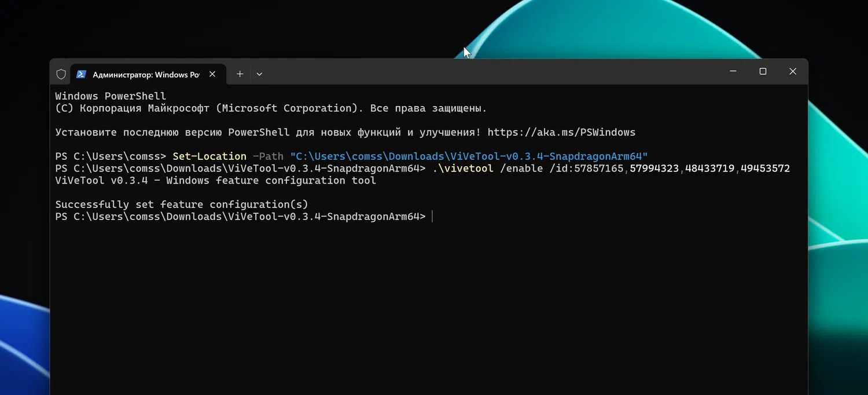The height and width of the screenshot is (395, 868).
Task: Click the blinking cursor at the last prompt
Action: click(x=432, y=217)
